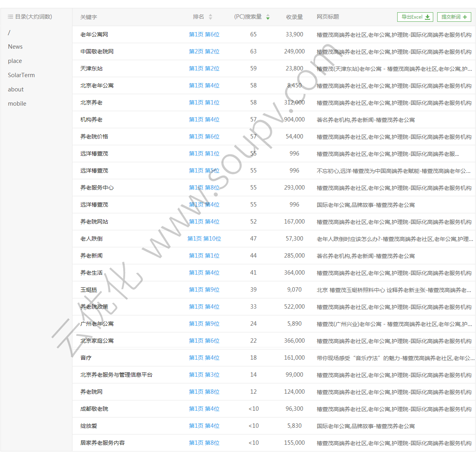This screenshot has width=476, height=459.
Task: Choose the SolarTerm directory entry
Action: (x=21, y=75)
